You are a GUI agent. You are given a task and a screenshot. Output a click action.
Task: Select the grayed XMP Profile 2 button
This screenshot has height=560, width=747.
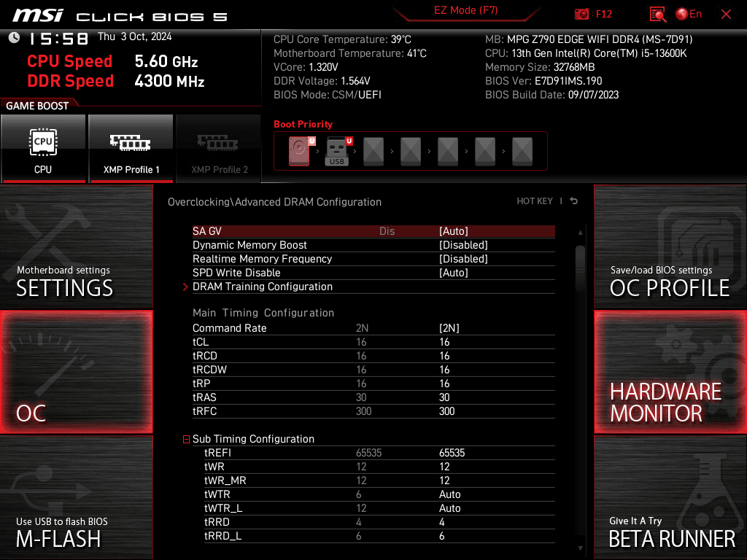[219, 149]
